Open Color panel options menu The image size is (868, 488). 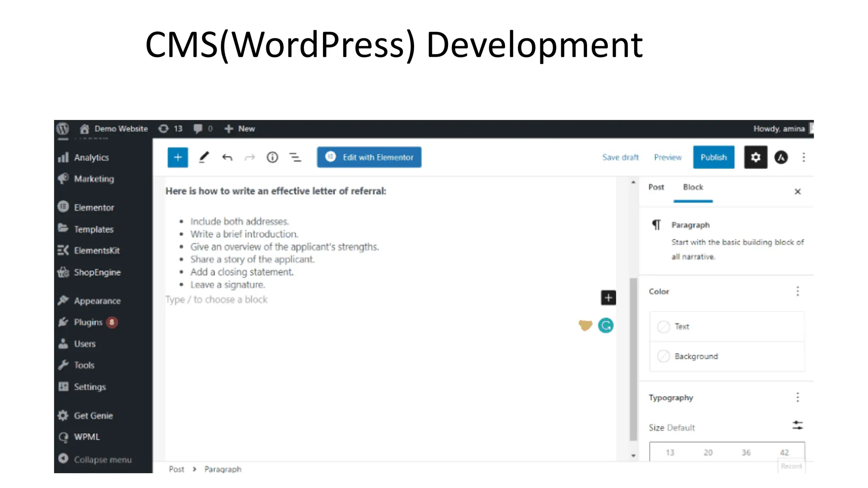point(798,291)
